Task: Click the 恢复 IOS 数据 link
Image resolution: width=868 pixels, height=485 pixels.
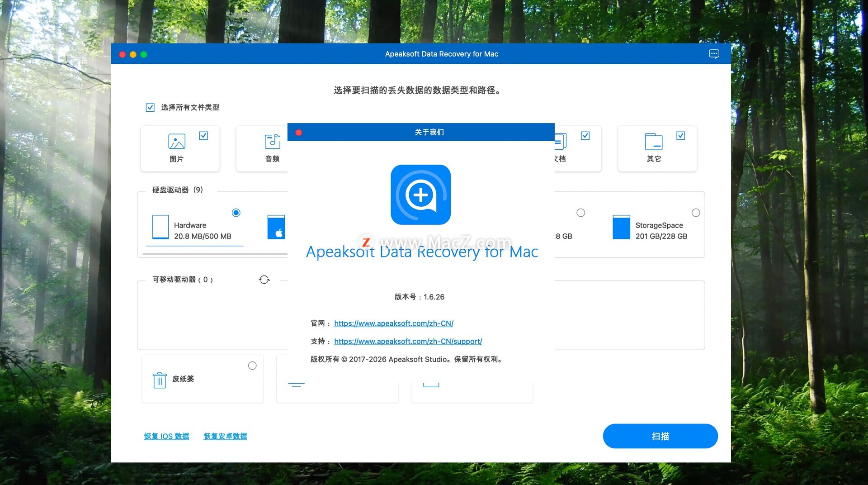Action: (166, 436)
